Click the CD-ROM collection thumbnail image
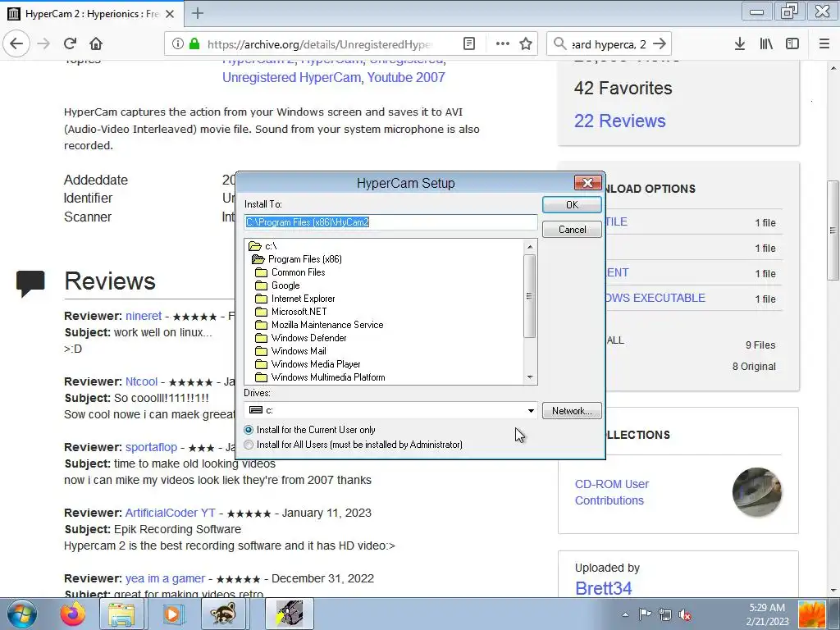 [757, 492]
